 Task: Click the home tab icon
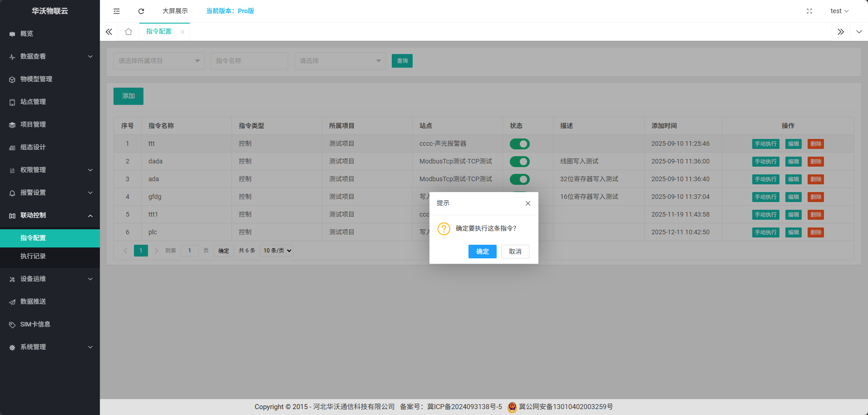tap(128, 32)
